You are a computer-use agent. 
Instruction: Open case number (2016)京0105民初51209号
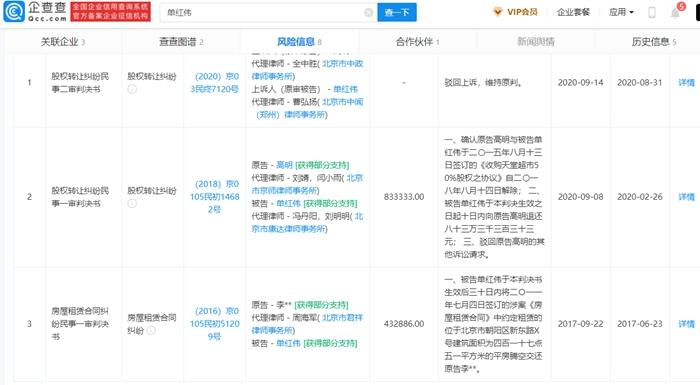pos(215,323)
